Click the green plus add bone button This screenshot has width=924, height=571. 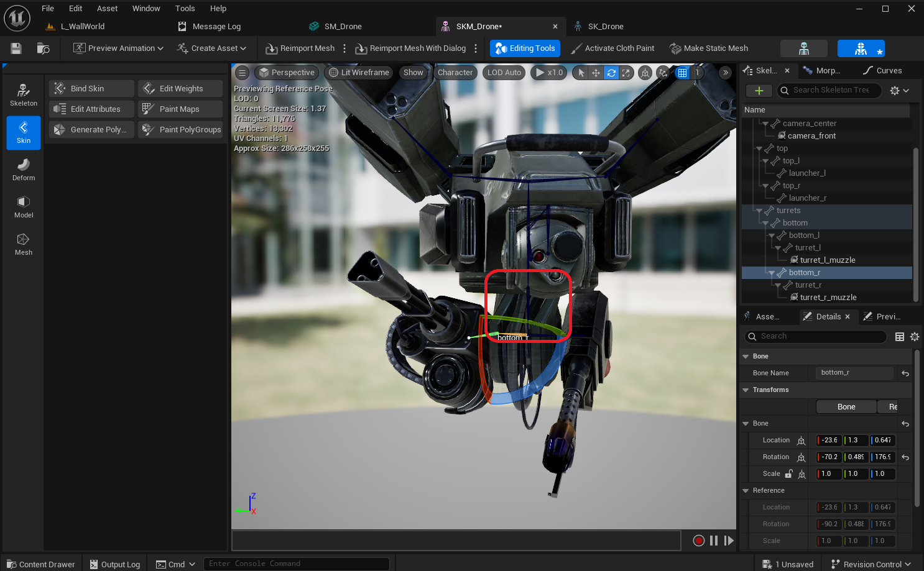[x=759, y=91]
